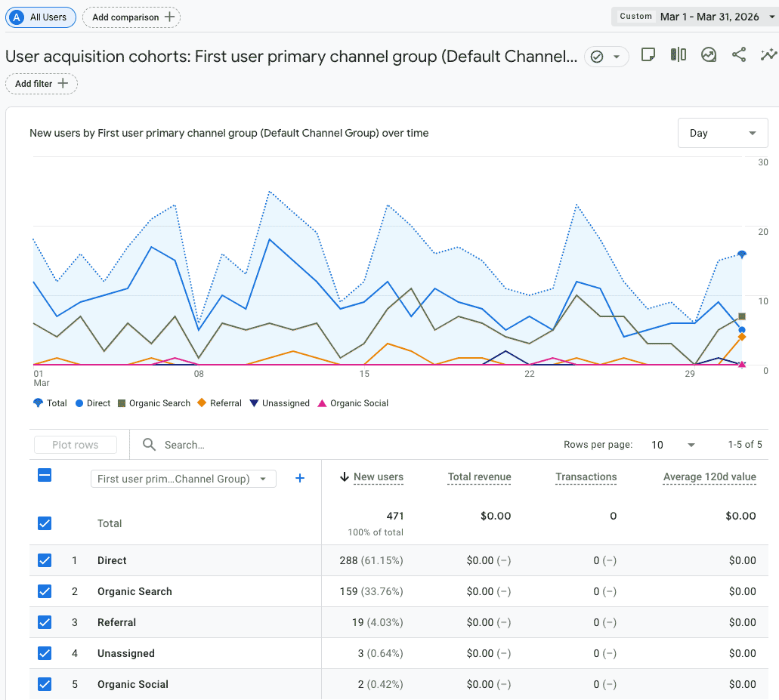Click the Referral legend color marker
This screenshot has height=700, width=779.
(202, 403)
